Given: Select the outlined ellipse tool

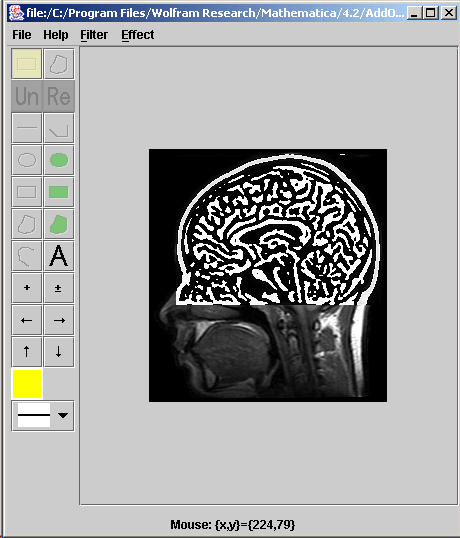Looking at the screenshot, I should (x=27, y=160).
